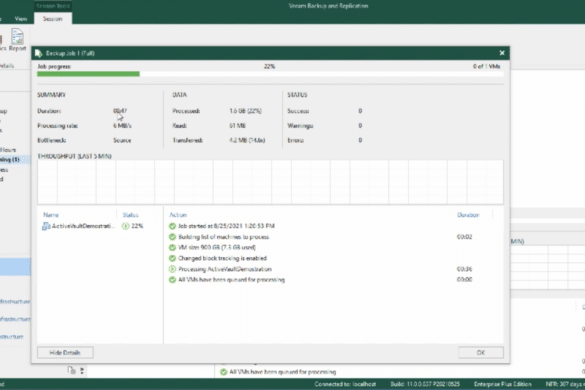Click the OK button
The width and height of the screenshot is (585, 390).
[x=481, y=353]
